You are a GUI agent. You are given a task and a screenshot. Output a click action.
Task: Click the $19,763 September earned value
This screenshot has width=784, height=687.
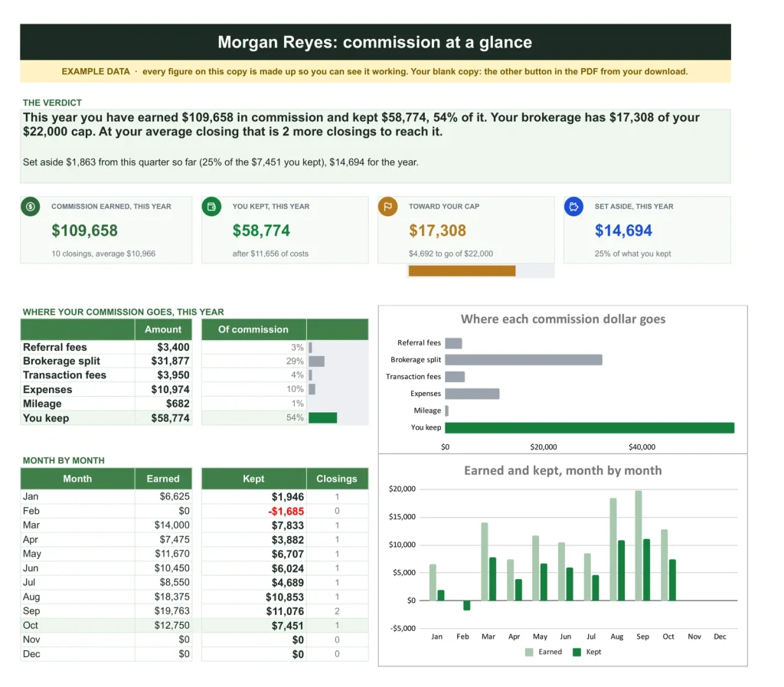172,610
